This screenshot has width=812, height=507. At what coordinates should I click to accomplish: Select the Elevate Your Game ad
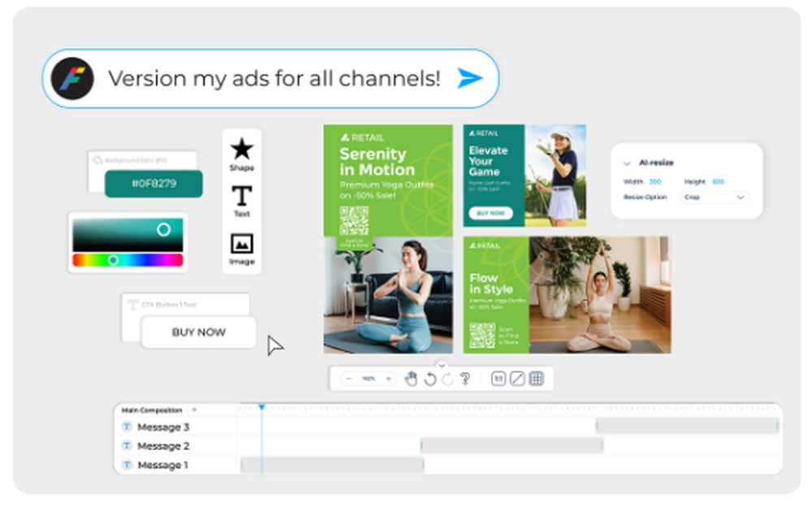[525, 175]
